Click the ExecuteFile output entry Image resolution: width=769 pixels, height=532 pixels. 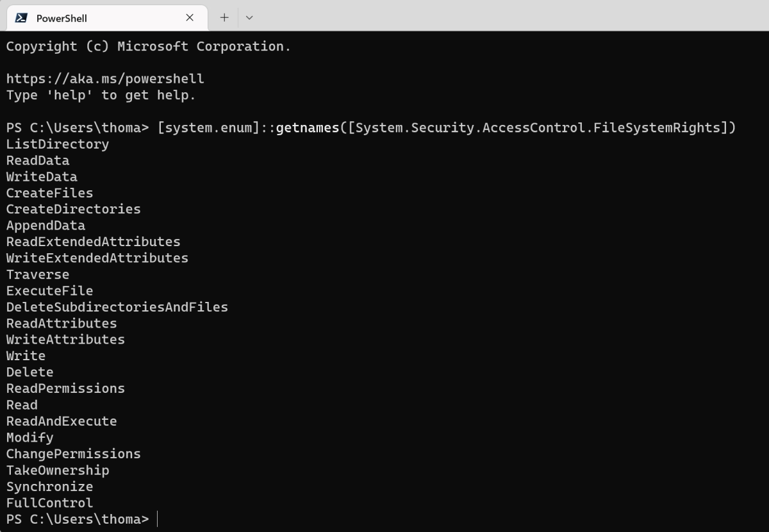coord(49,291)
